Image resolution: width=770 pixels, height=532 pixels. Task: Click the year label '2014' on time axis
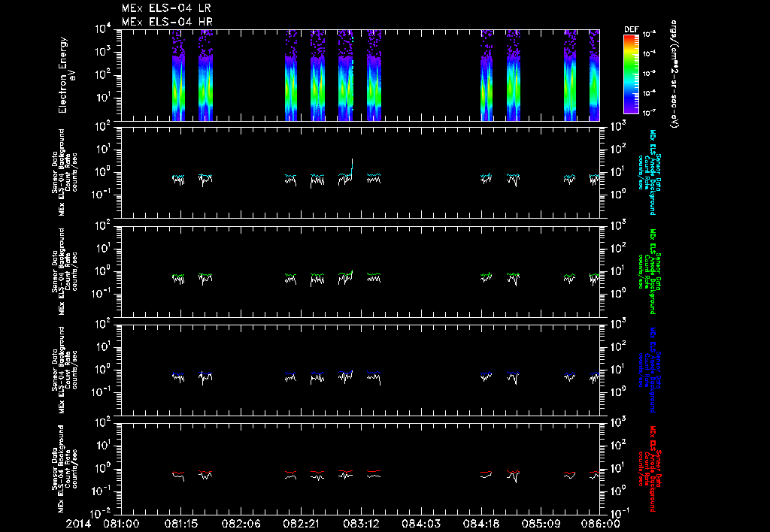(x=78, y=524)
